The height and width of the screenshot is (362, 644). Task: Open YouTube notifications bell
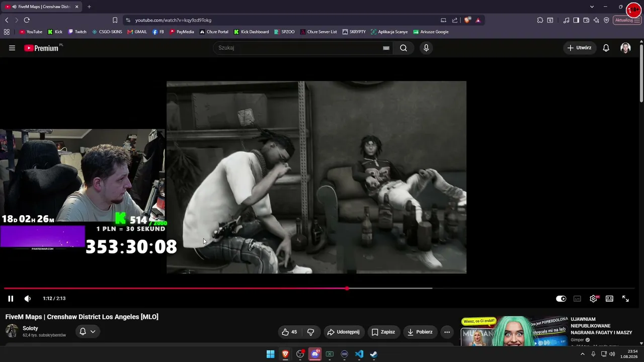(606, 48)
